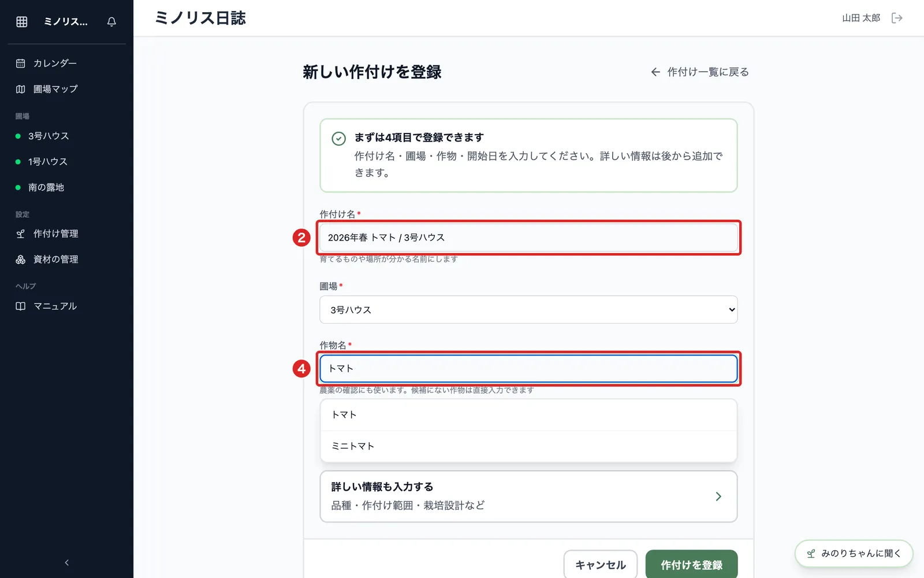
Task: Click the ミノリス日誌 header title
Action: pos(200,18)
